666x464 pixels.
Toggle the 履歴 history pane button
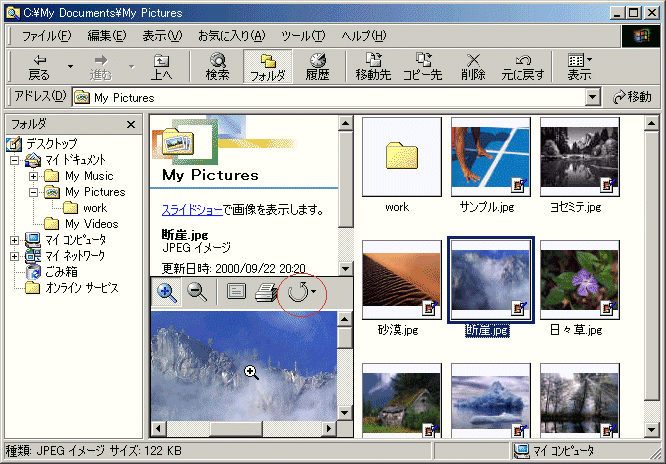point(317,67)
